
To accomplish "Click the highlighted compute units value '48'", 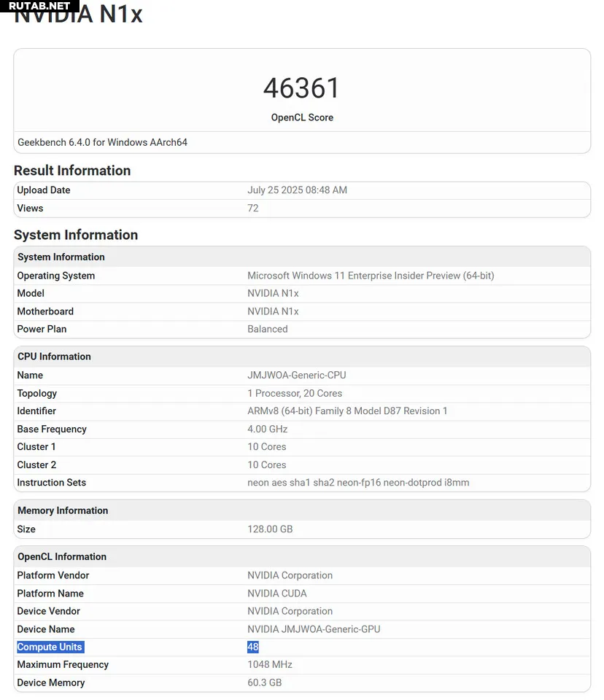I will tap(253, 647).
